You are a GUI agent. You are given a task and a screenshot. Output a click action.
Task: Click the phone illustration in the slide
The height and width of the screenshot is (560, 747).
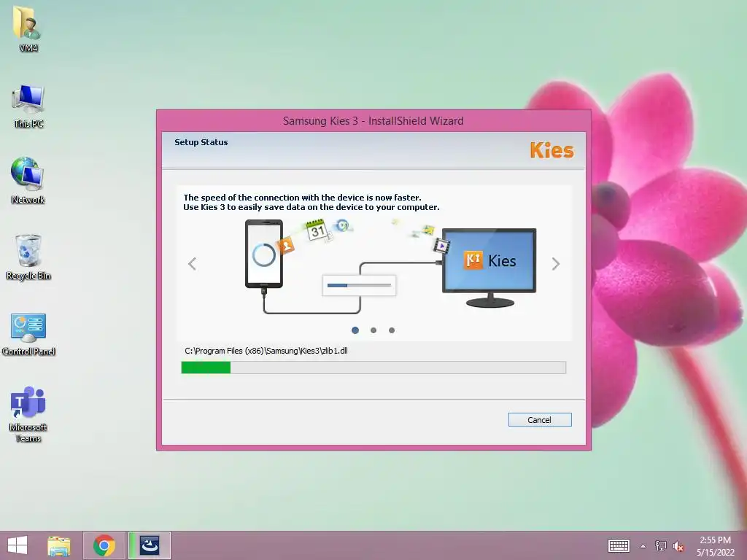pos(264,254)
